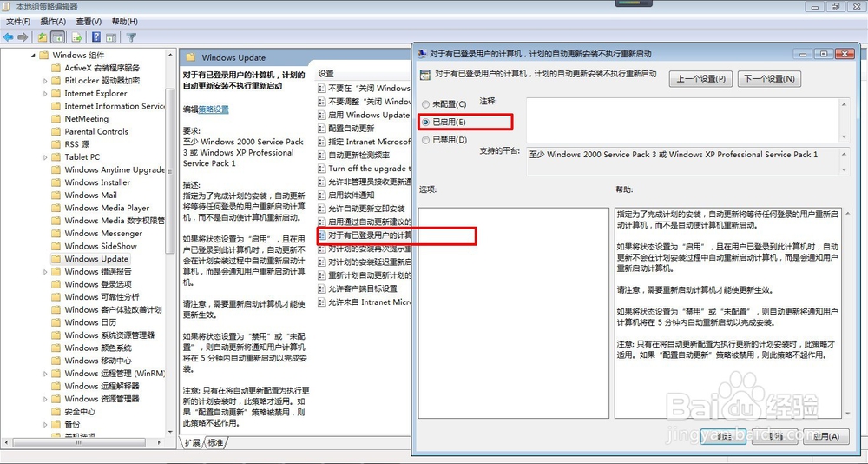
Task: Click the blue Back arrow in toolbar
Action: 9,37
